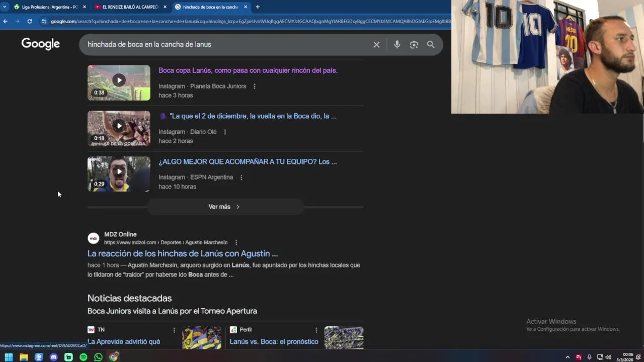Viewport: 644px width, 362px height.
Task: Open more options for Diario Olé result
Action: (x=225, y=132)
